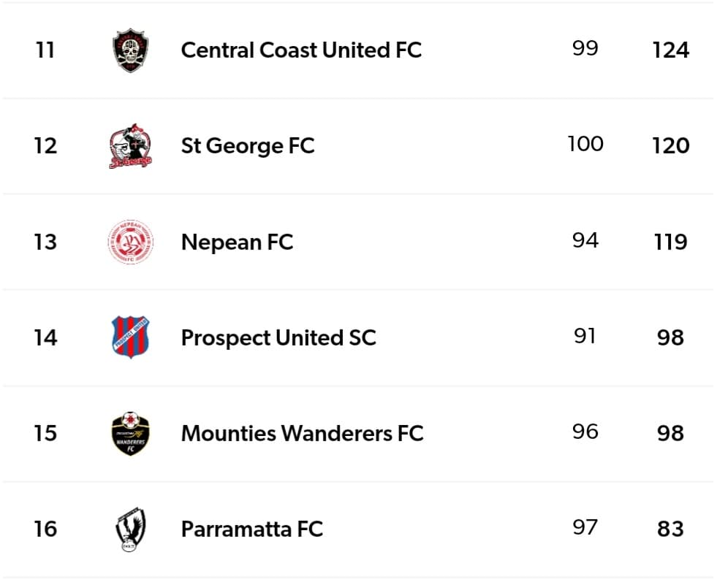Click Nepean FC's bold total 119

point(670,242)
